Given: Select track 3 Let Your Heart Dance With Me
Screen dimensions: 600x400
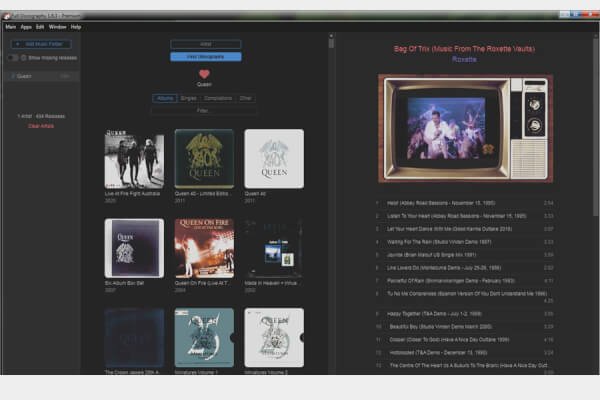Looking at the screenshot, I should click(x=465, y=229).
